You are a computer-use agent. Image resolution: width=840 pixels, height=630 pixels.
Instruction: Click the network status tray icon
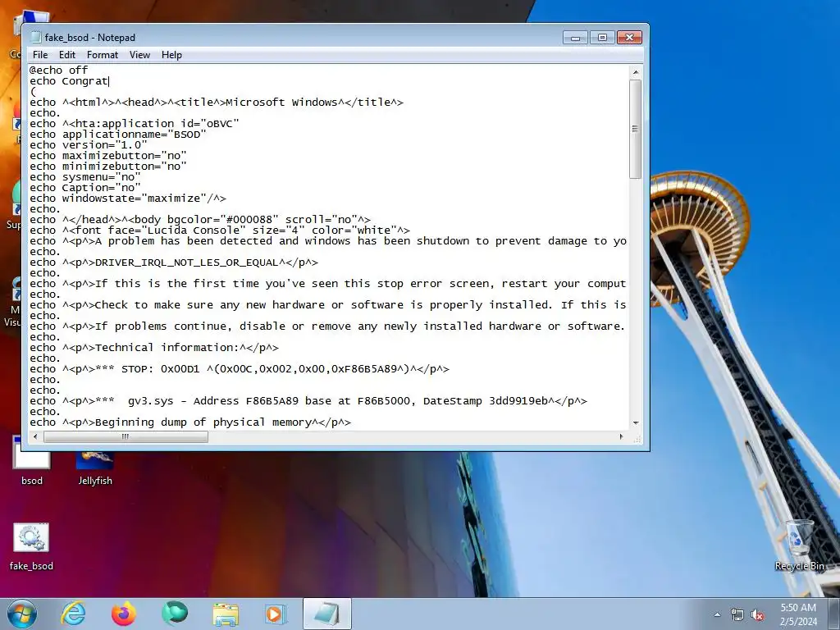click(x=737, y=615)
